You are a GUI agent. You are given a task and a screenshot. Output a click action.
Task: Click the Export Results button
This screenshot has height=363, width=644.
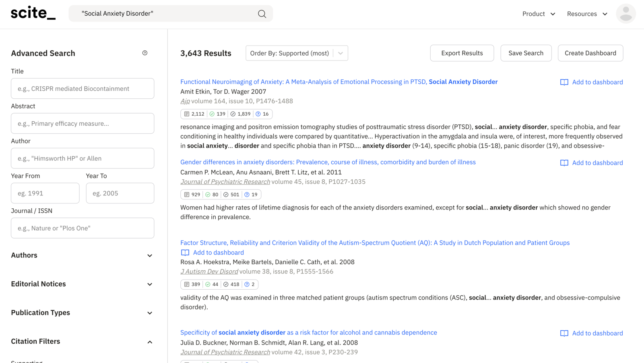(462, 53)
